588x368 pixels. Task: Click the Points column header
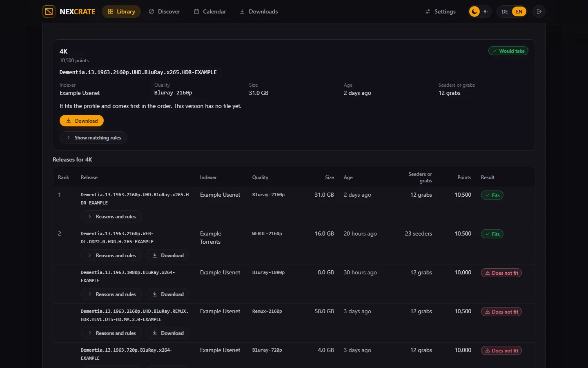464,177
